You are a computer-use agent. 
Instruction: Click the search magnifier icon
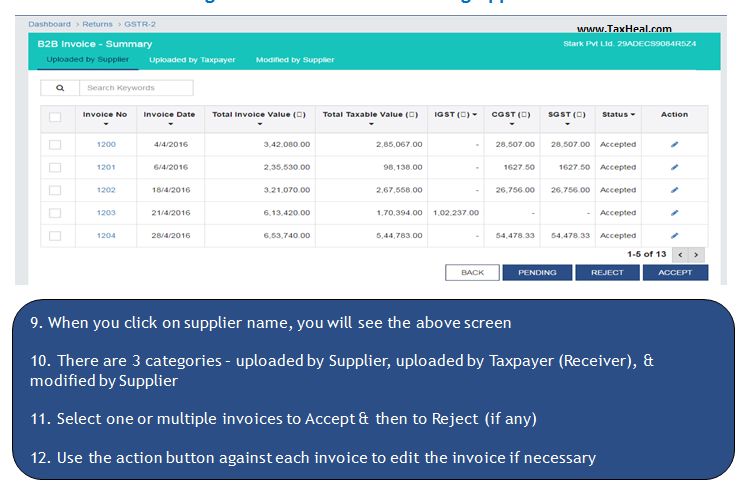click(60, 88)
